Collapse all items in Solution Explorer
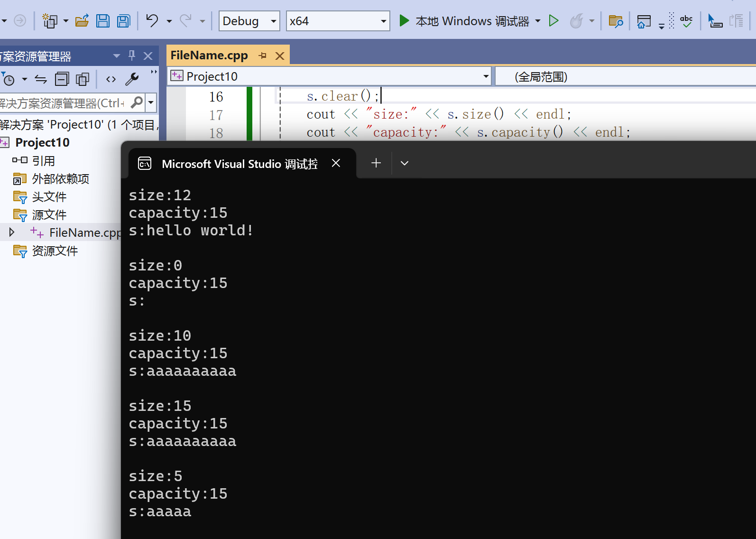The width and height of the screenshot is (756, 539). [x=62, y=79]
